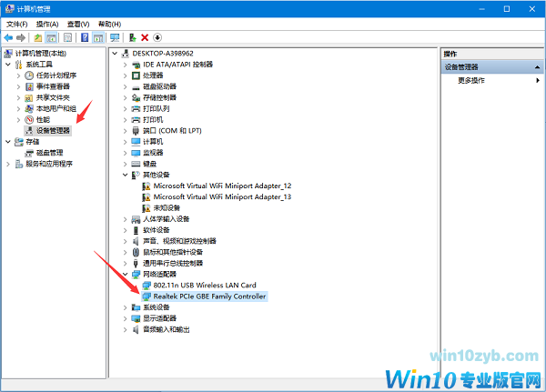Select DESKTOP-A398962 computer node
The width and height of the screenshot is (546, 392).
(163, 54)
